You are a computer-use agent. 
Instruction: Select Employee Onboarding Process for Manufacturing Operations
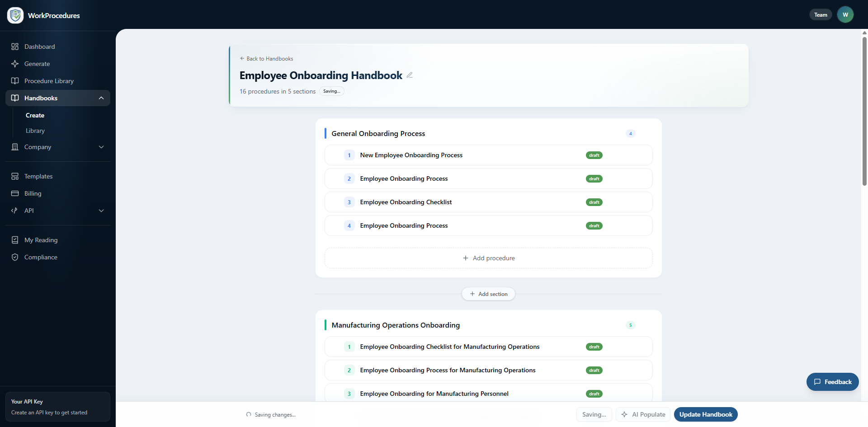(x=489, y=370)
